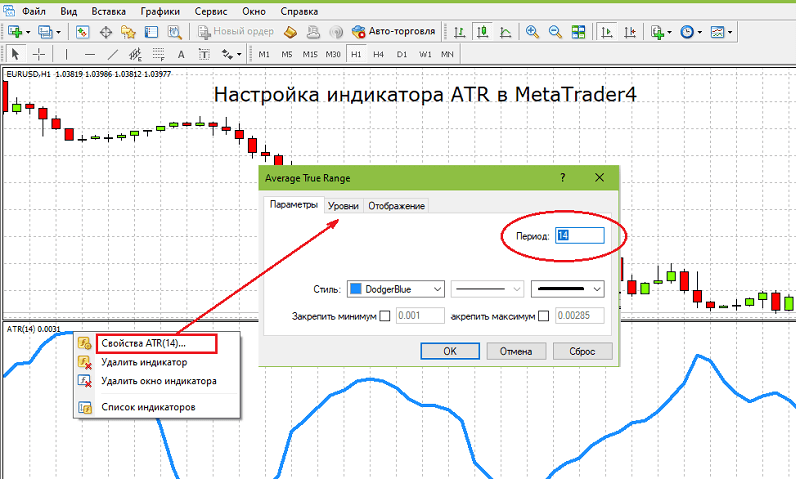Open the Справка menu

[299, 11]
